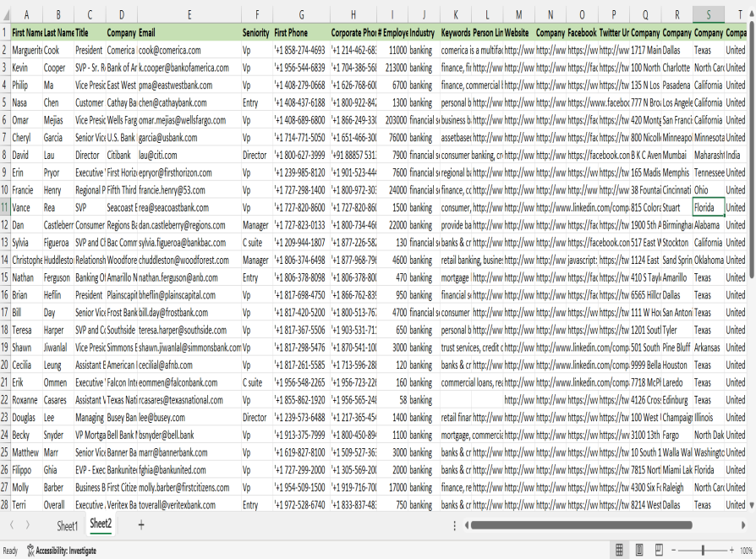The height and width of the screenshot is (559, 756).
Task: Click phone cell '+1 972-528-6740'
Action: pos(301,505)
